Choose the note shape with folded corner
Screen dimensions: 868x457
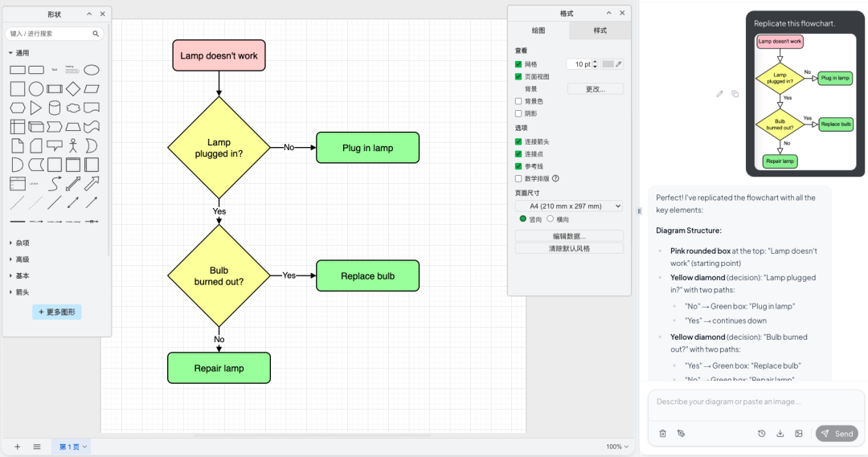(x=18, y=145)
